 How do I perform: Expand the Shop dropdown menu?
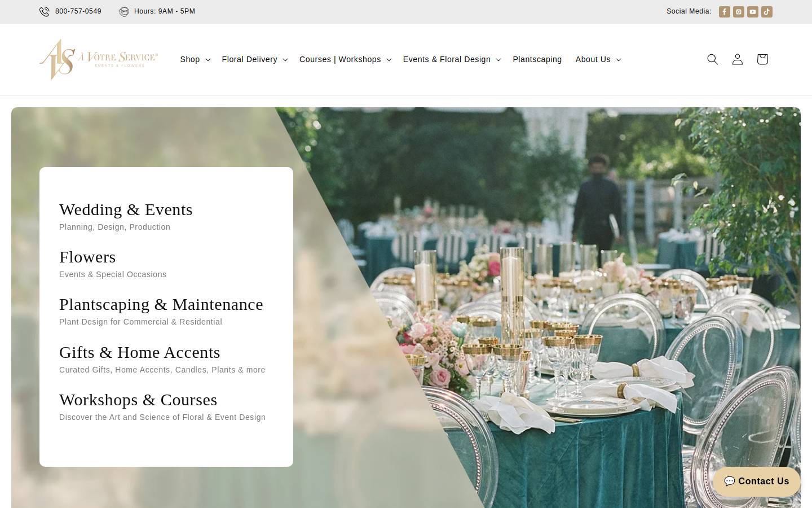(195, 59)
